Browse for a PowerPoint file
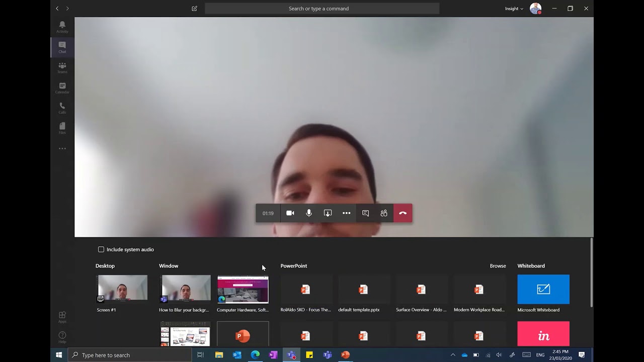This screenshot has width=644, height=362. click(498, 266)
